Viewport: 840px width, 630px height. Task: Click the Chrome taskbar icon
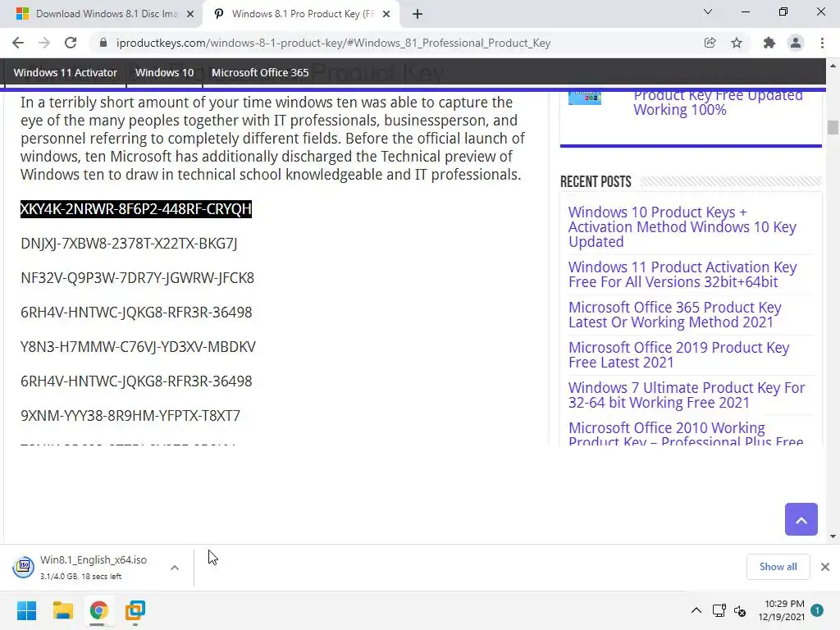tap(98, 610)
